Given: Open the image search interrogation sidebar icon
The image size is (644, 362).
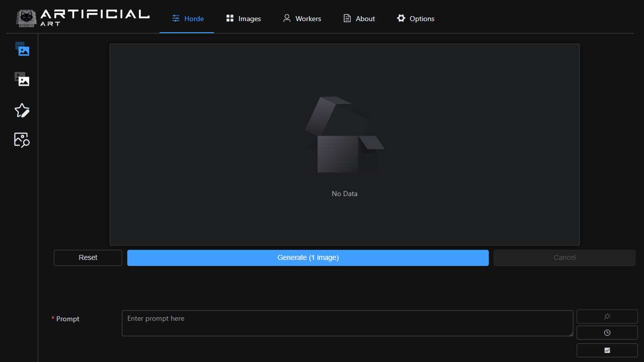Looking at the screenshot, I should coord(22,140).
